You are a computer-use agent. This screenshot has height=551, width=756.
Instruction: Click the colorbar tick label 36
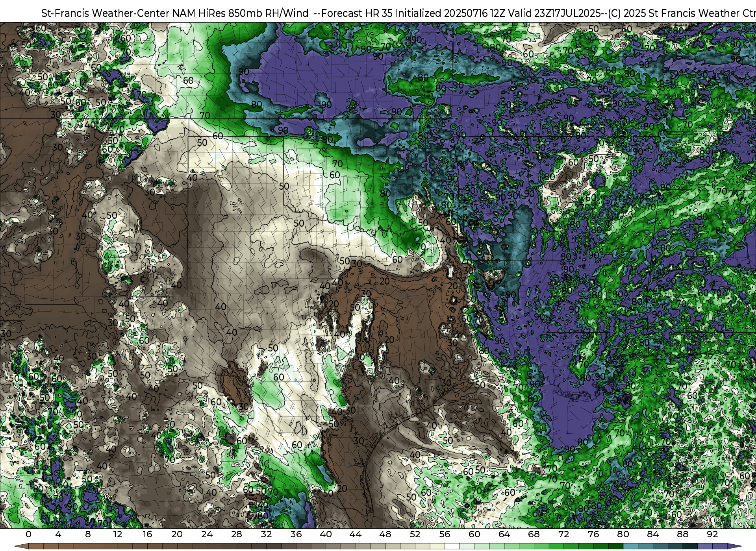[x=296, y=534]
